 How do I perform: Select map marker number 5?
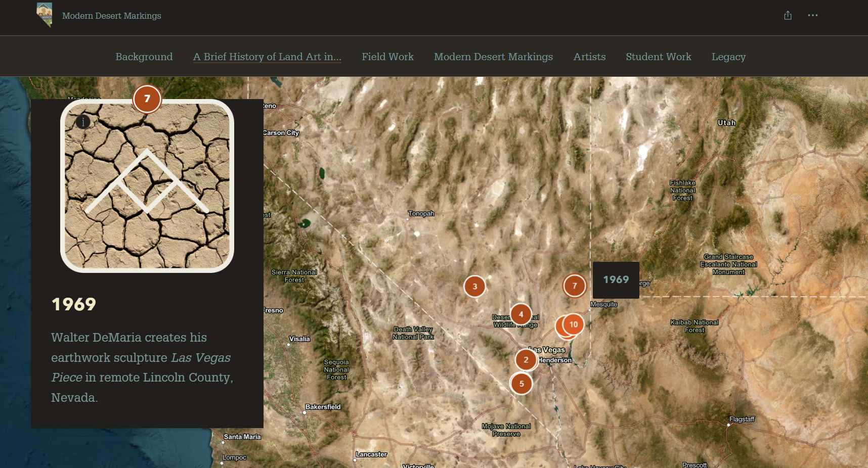[x=522, y=384]
